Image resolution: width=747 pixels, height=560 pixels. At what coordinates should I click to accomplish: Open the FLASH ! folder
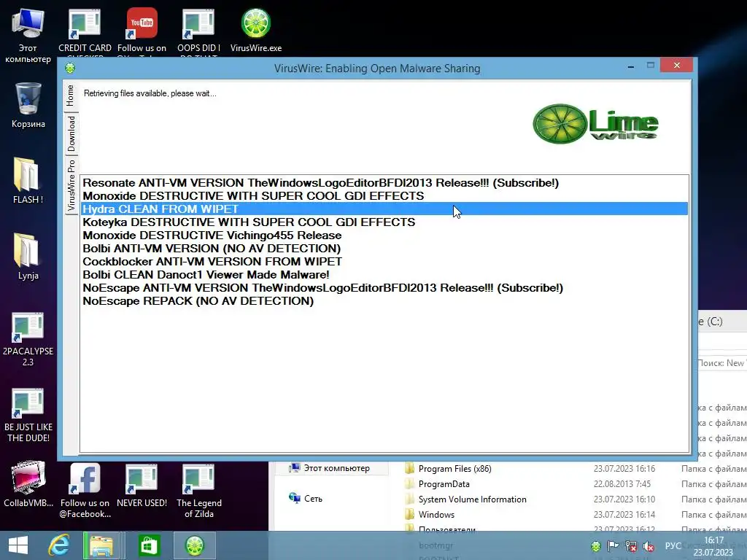click(28, 181)
